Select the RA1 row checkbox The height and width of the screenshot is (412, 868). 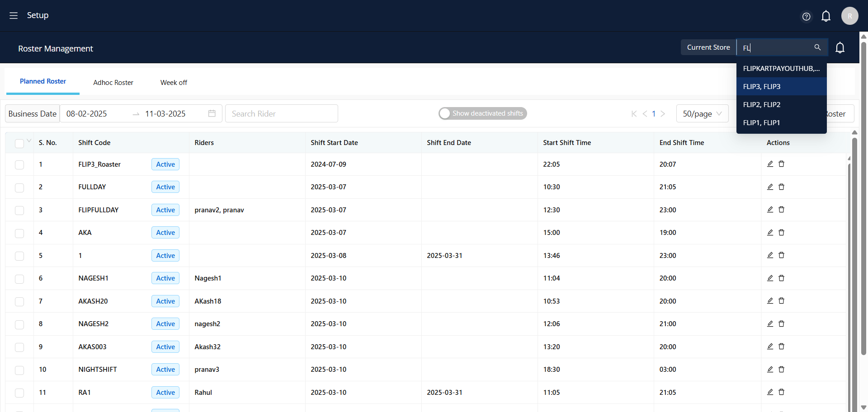[19, 393]
